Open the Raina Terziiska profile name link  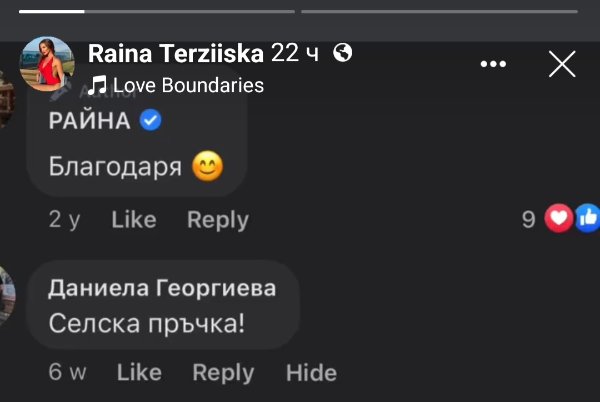176,53
